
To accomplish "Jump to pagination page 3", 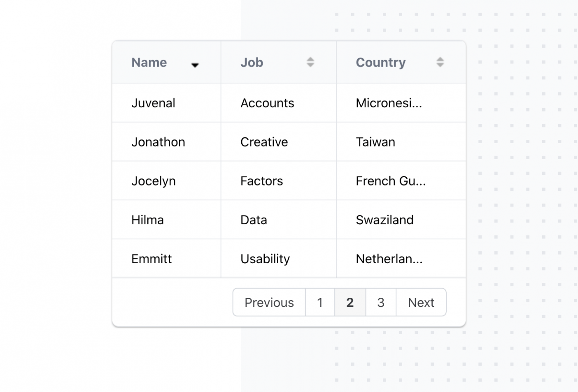I will point(381,302).
